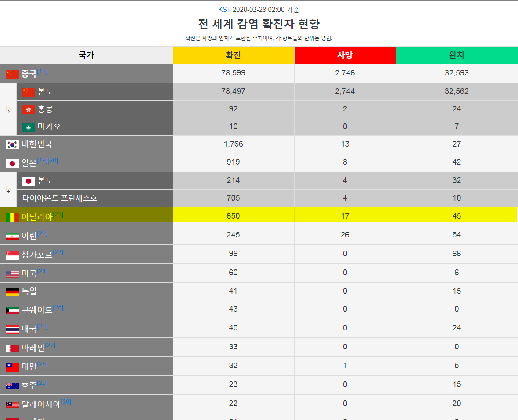Screen dimensions: 518x420
Task: Click the red 사망 column header
Action: tap(345, 55)
